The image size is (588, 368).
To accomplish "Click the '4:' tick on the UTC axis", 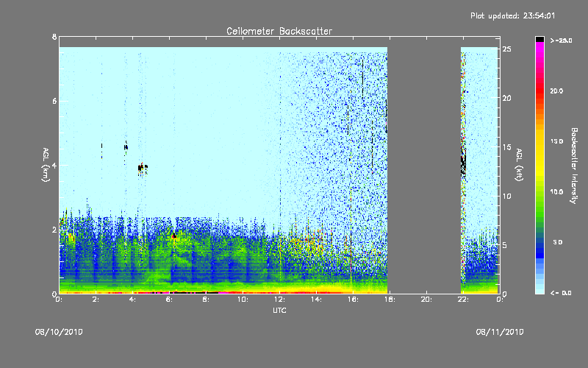I will point(132,300).
